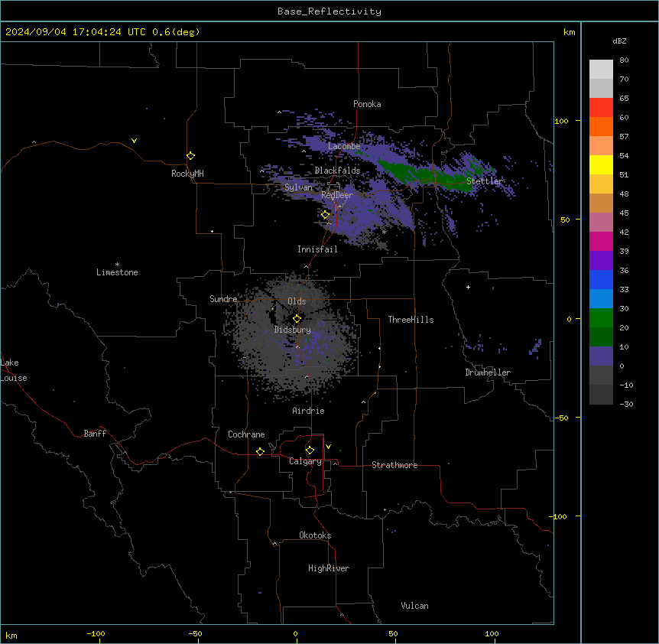Select the pink 45-42 dBZ swatch
This screenshot has height=644, width=659.
pos(601,222)
